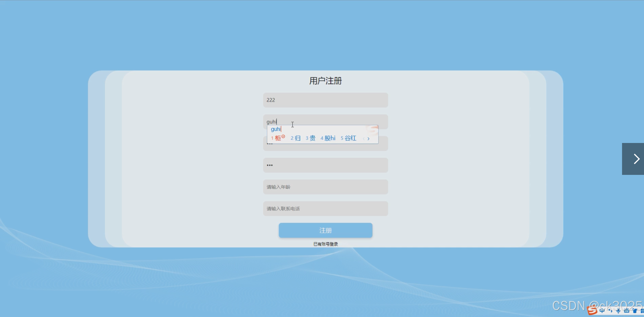Open the Sogou toolbox grid icon
The height and width of the screenshot is (317, 644).
tap(642, 311)
